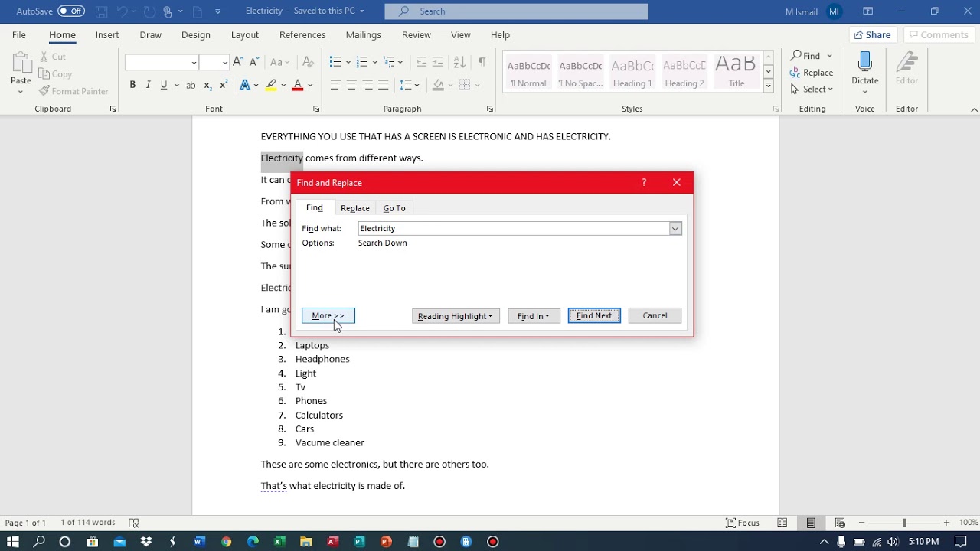Click the Replace icon in the Editing group
This screenshot has height=551, width=980.
tap(796, 73)
